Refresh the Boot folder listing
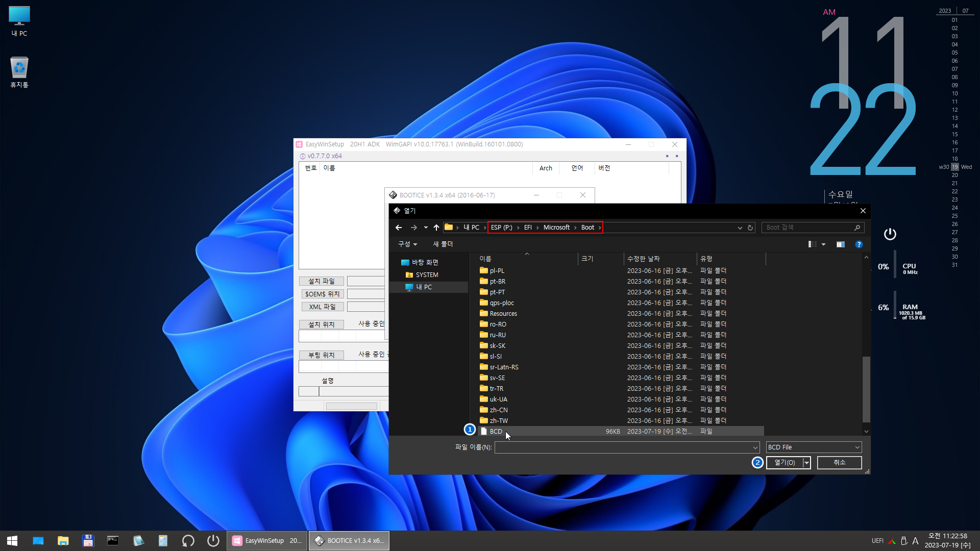 tap(750, 228)
